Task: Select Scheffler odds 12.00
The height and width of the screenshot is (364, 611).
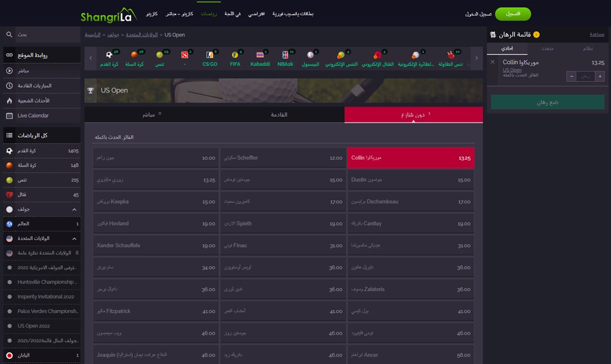Action: 283,158
